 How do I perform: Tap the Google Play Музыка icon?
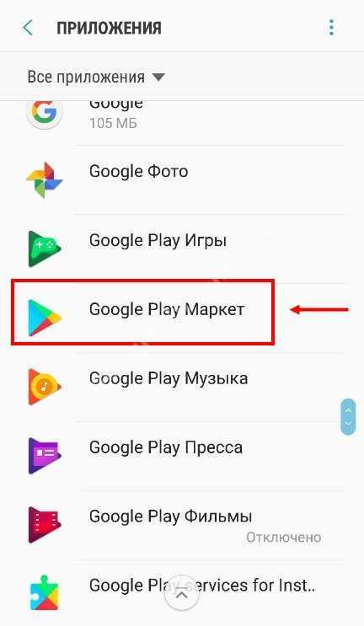tap(45, 387)
